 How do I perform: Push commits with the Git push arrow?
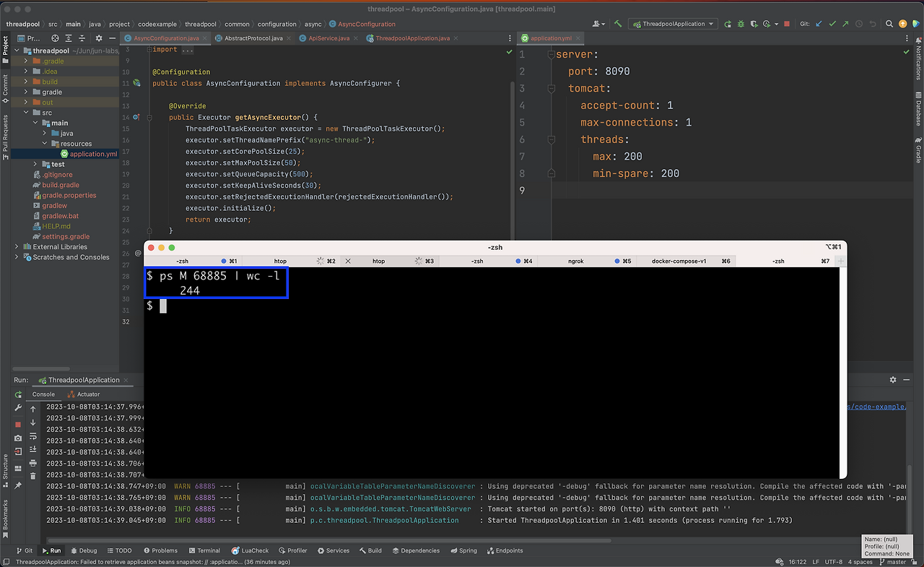coord(845,24)
